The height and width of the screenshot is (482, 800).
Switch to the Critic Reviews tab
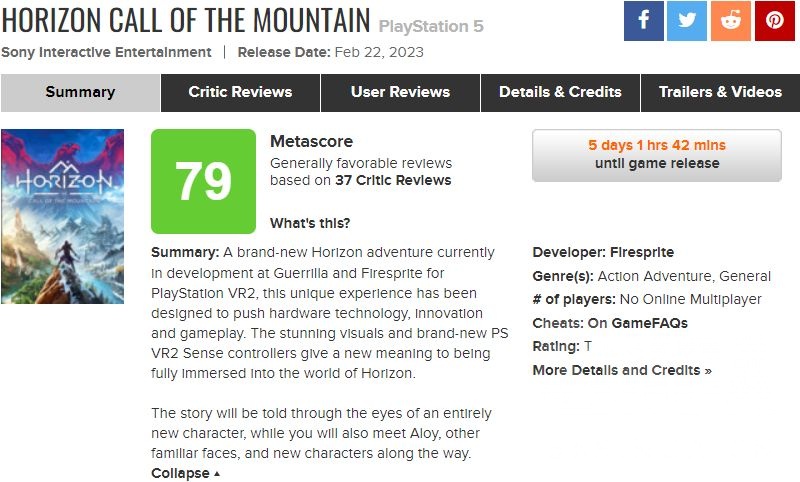pyautogui.click(x=240, y=92)
